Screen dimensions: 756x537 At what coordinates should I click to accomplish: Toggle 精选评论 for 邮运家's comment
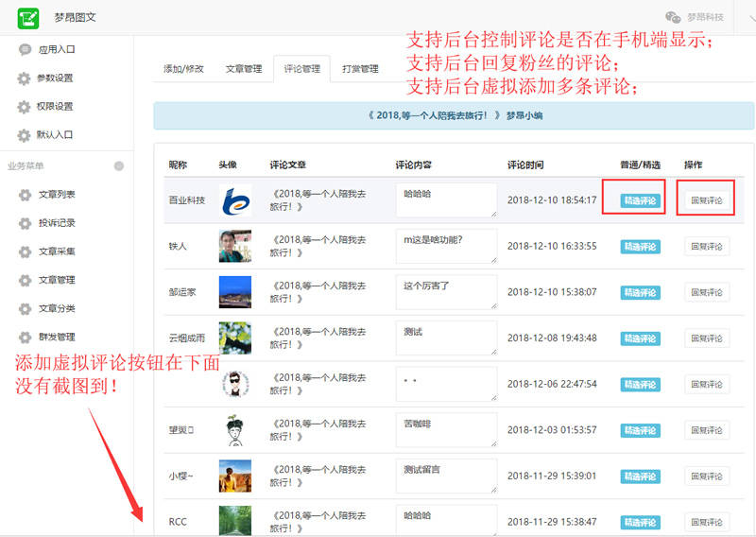[640, 292]
